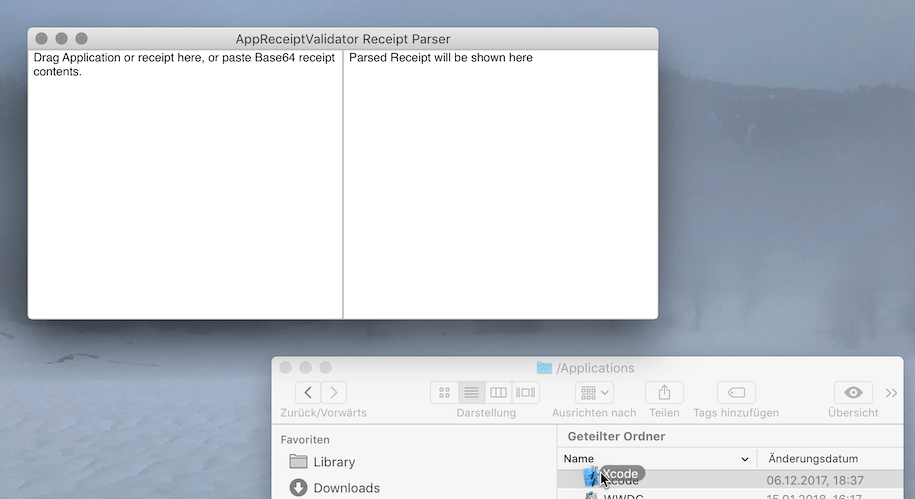This screenshot has width=915, height=499.
Task: Switch Finder to cover flow view
Action: pos(526,392)
